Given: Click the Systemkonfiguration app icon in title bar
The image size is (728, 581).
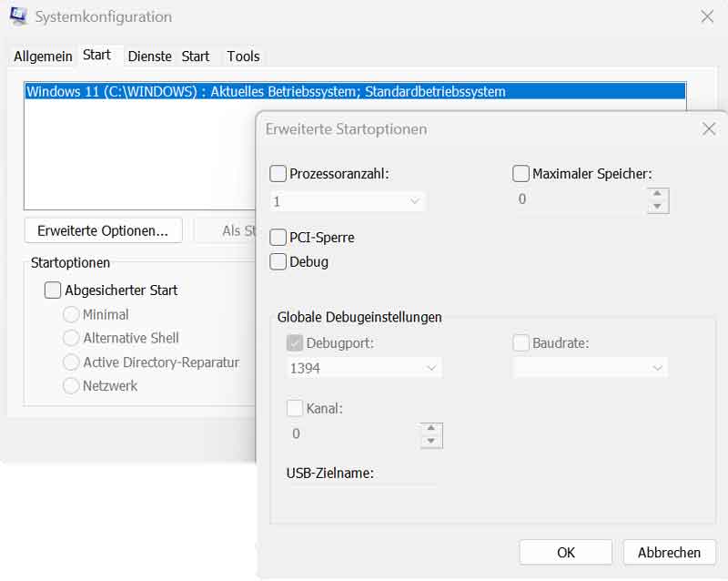Looking at the screenshot, I should [x=18, y=16].
